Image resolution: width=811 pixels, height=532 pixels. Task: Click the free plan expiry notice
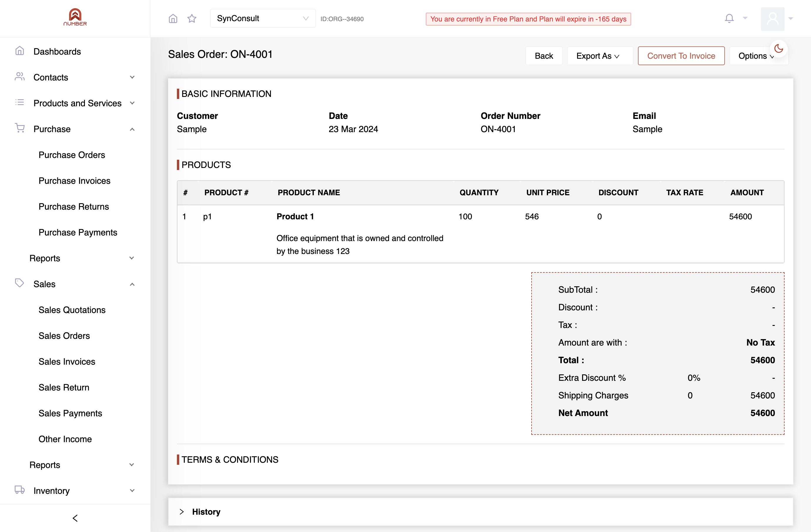click(528, 19)
